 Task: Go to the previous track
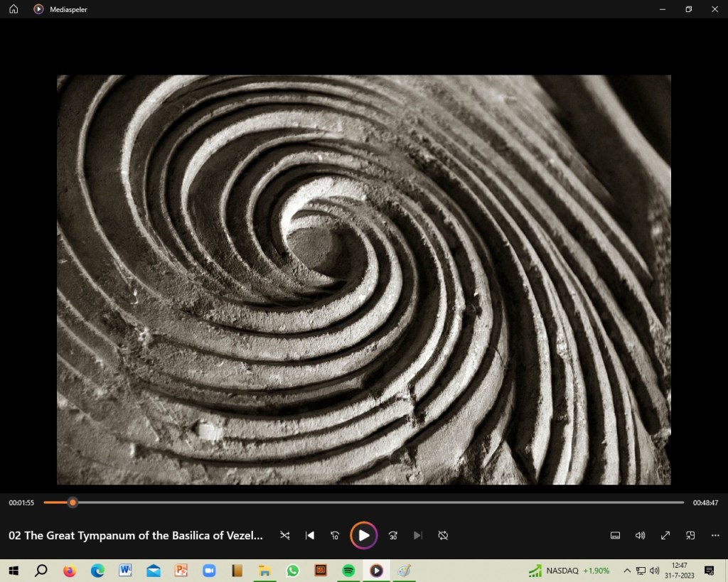pyautogui.click(x=310, y=536)
